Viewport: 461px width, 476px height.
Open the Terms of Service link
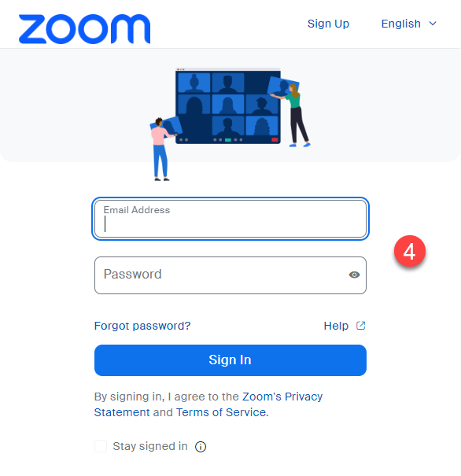[x=221, y=412]
